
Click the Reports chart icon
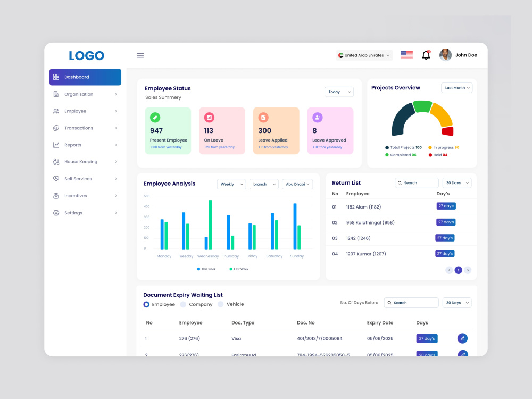(x=56, y=145)
